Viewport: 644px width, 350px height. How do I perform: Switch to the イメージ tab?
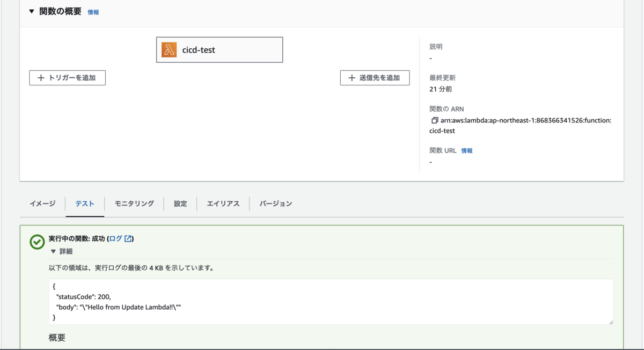42,204
